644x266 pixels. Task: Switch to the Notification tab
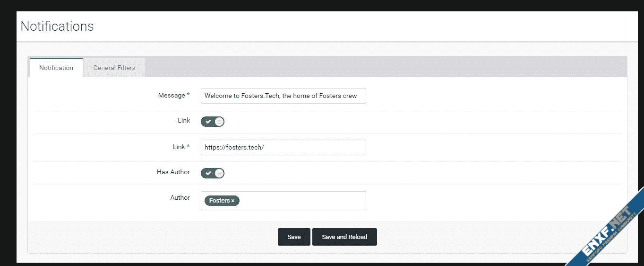coord(56,68)
